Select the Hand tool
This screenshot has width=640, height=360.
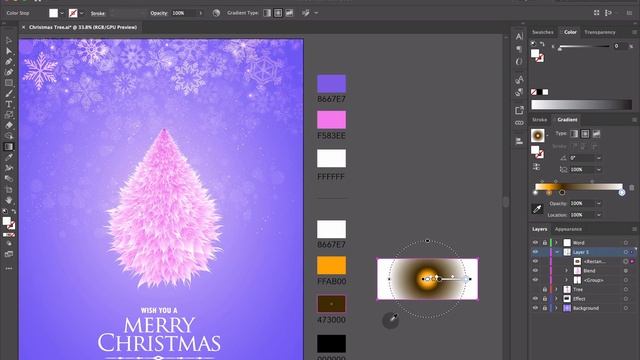coord(9,200)
